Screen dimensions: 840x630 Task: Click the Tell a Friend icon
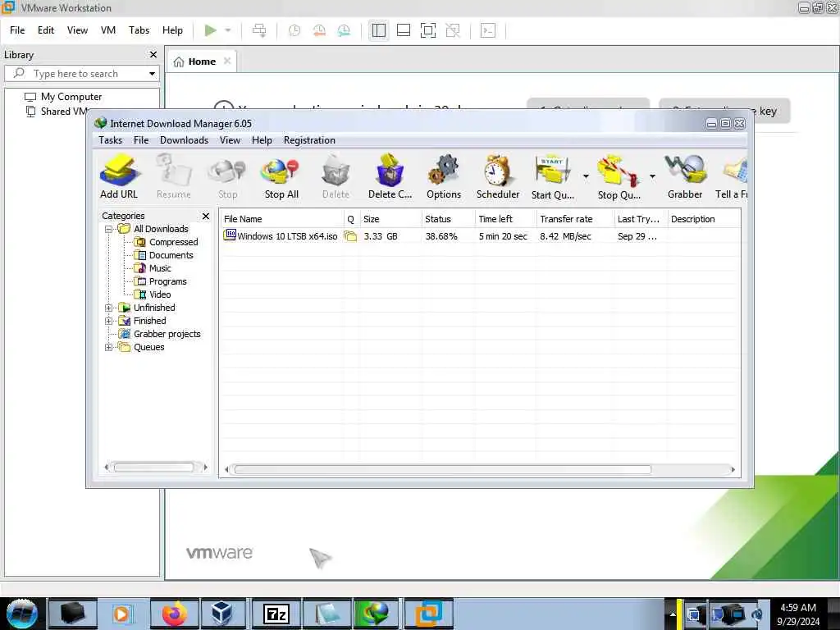pyautogui.click(x=732, y=177)
